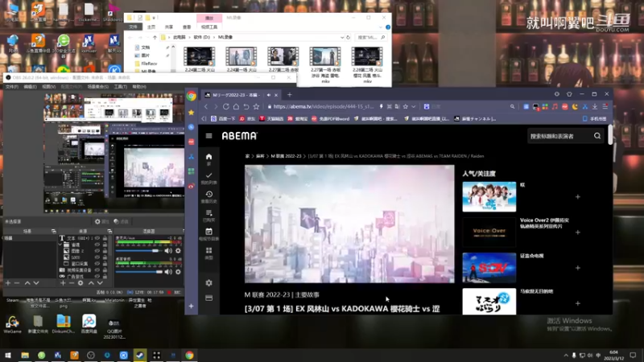Adjust the microphone volume slider in OBS
This screenshot has width=644, height=362.
139,251
